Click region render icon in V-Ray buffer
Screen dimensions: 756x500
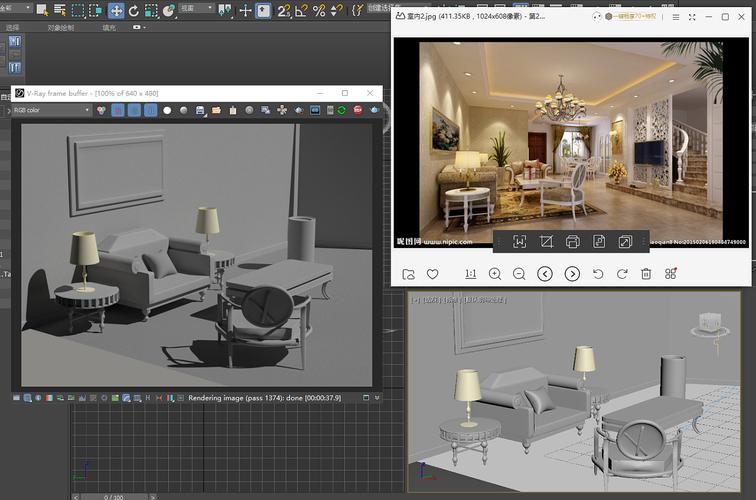tap(298, 110)
